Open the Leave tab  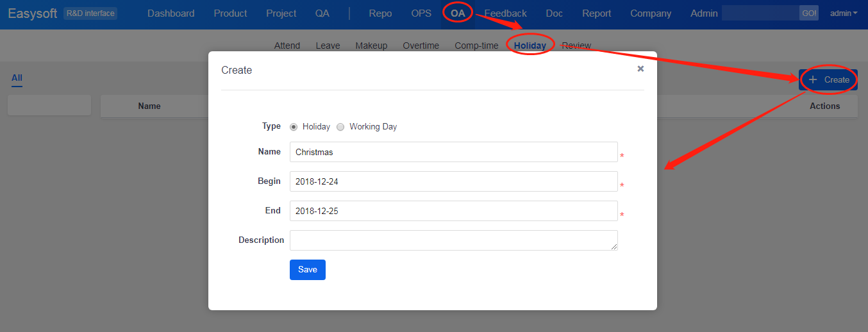pyautogui.click(x=328, y=46)
